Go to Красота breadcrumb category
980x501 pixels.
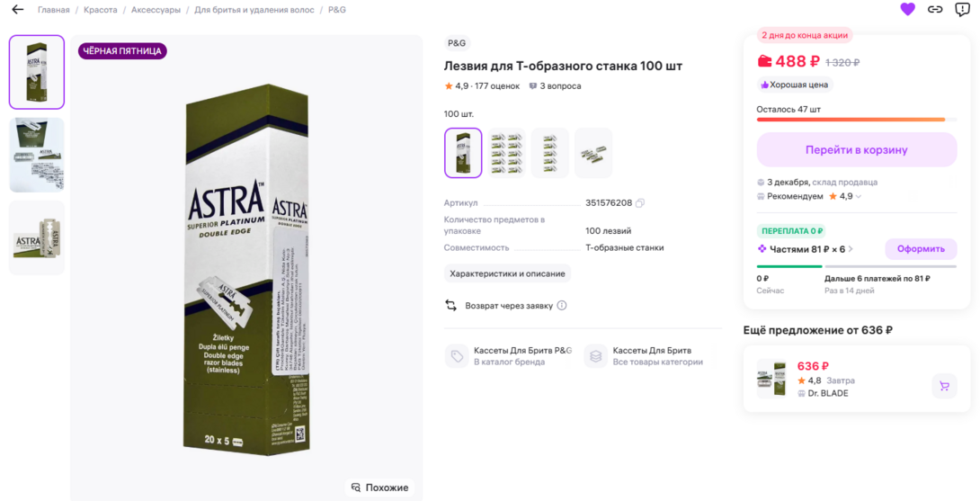[x=101, y=10]
